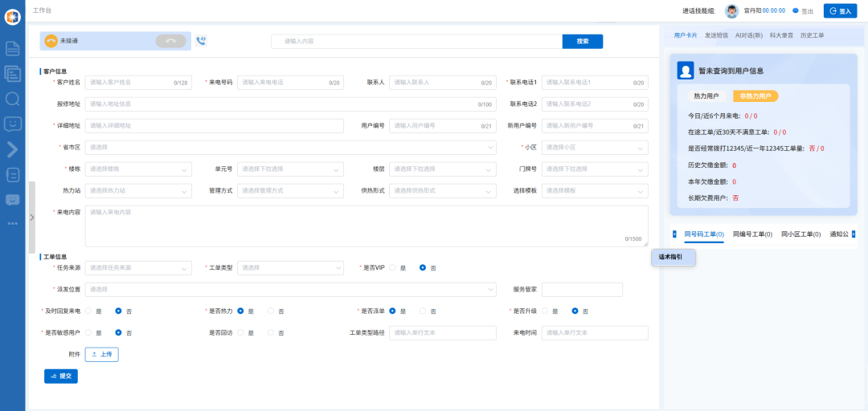The width and height of the screenshot is (868, 411).
Task: Click the hang-up phone button
Action: pos(170,41)
